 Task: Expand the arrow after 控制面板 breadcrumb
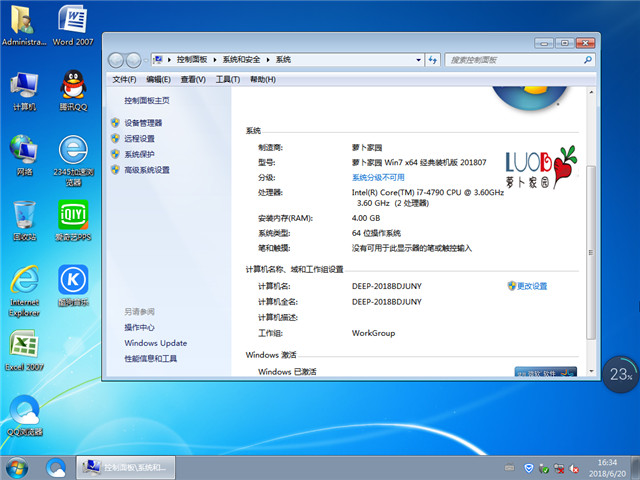click(215, 60)
